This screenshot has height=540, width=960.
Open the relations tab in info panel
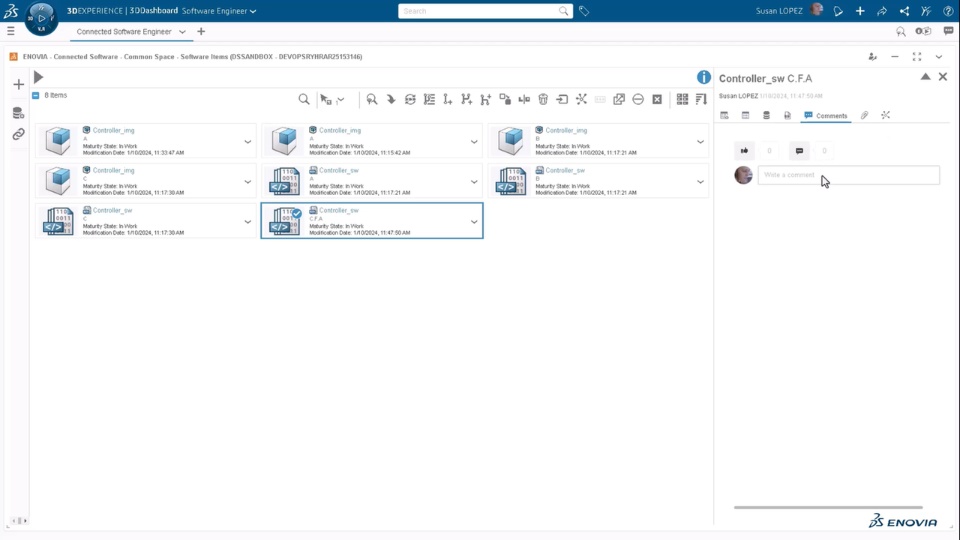click(x=885, y=115)
